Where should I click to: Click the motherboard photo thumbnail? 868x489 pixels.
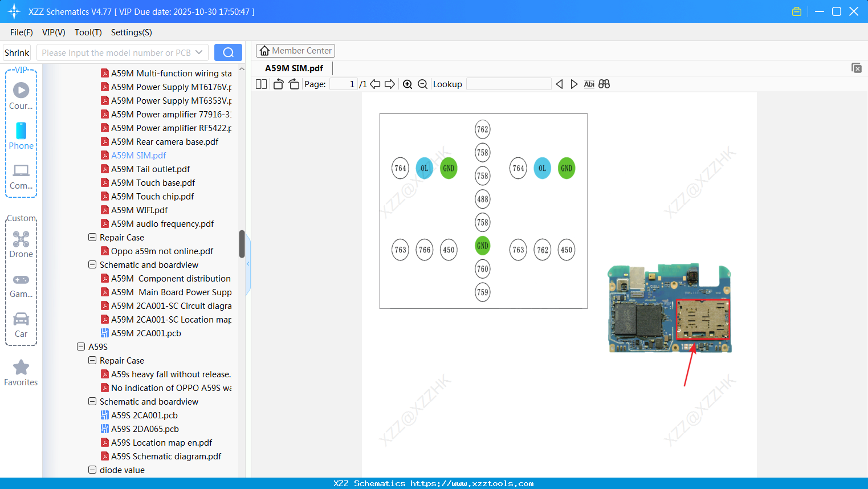[670, 308]
